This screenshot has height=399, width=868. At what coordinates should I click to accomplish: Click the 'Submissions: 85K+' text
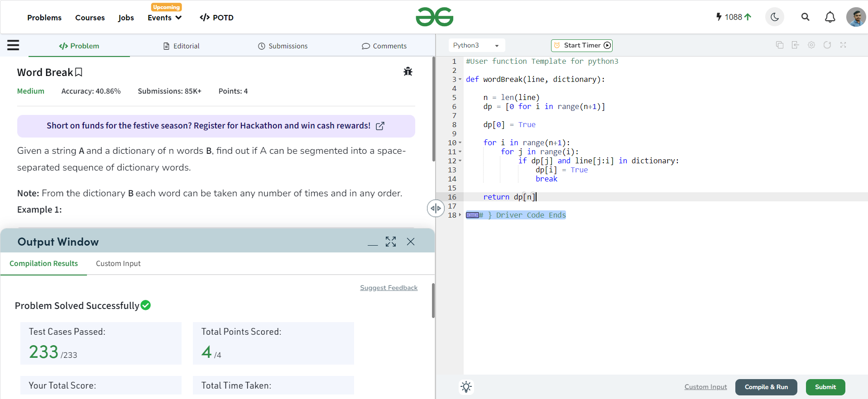coord(170,91)
